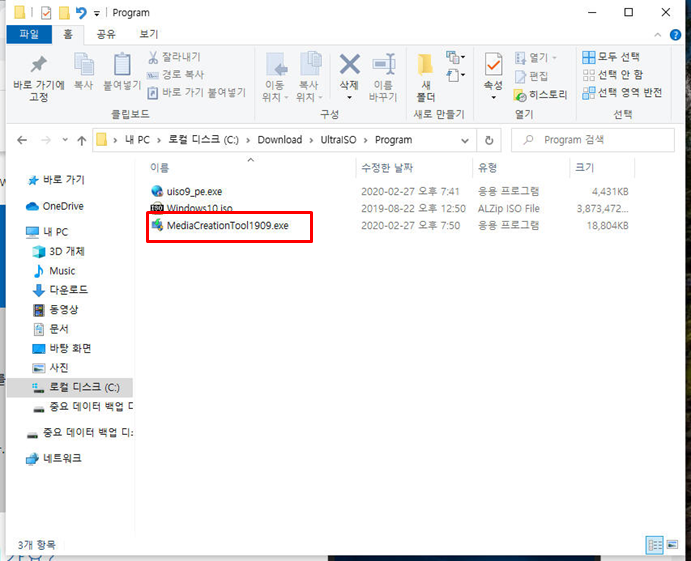The height and width of the screenshot is (561, 691).
Task: Open History (히스토리) in ribbon
Action: [x=540, y=95]
